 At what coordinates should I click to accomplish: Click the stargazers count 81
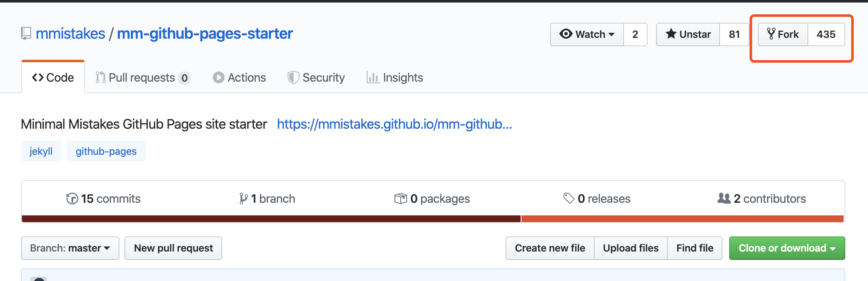[x=734, y=34]
